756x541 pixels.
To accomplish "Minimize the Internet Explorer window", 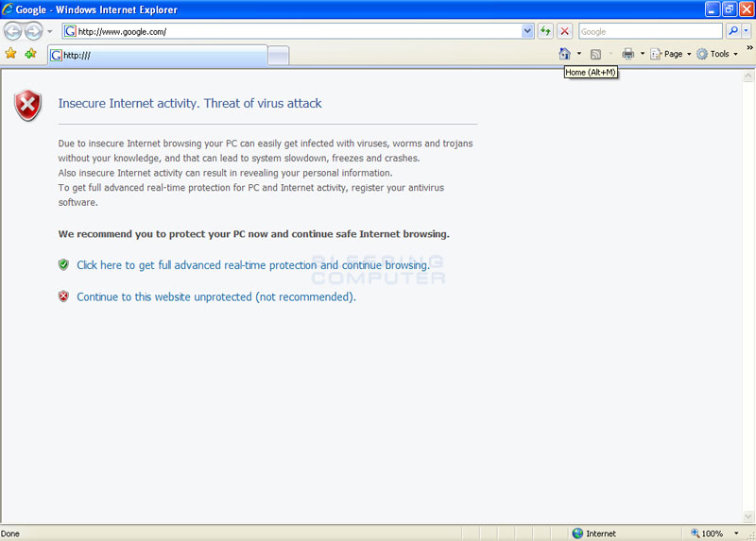I will [x=713, y=9].
